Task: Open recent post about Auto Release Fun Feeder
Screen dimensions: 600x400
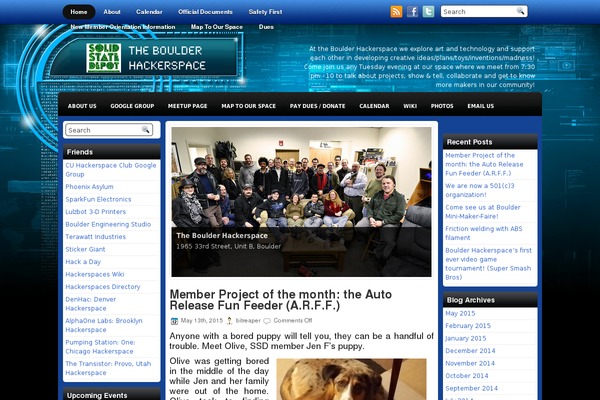Action: tap(484, 164)
